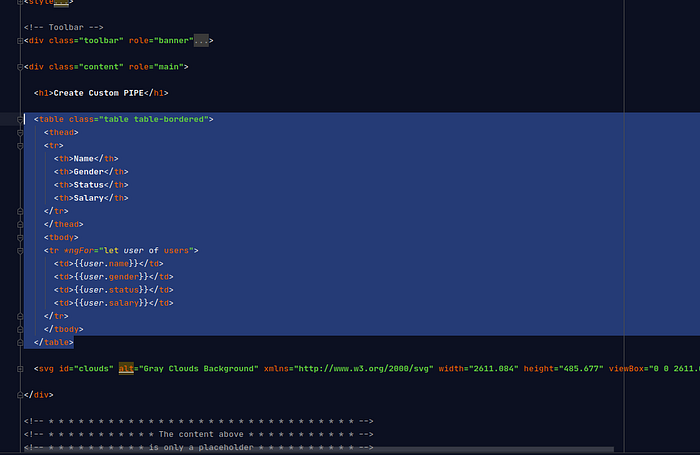700x455 pixels.
Task: Click the 'is only a placeholder' comment line
Action: [x=199, y=447]
